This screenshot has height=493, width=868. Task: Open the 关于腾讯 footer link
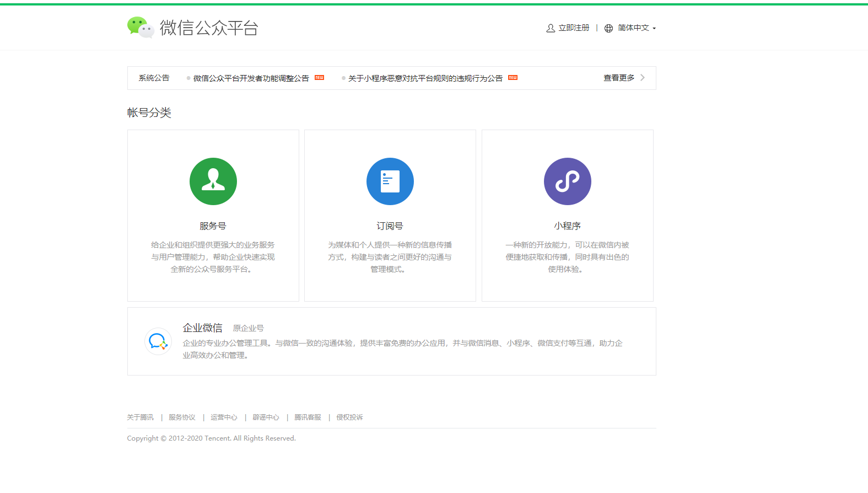tap(141, 417)
